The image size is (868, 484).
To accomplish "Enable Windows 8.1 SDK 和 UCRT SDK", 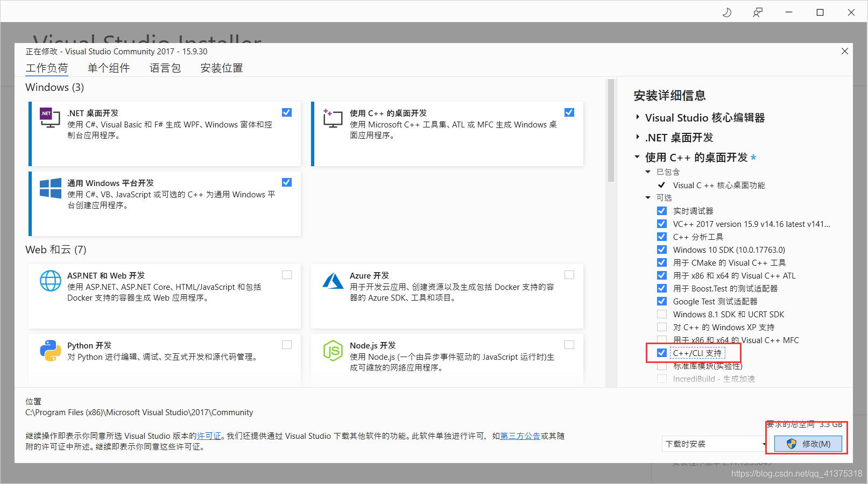I will click(x=661, y=314).
